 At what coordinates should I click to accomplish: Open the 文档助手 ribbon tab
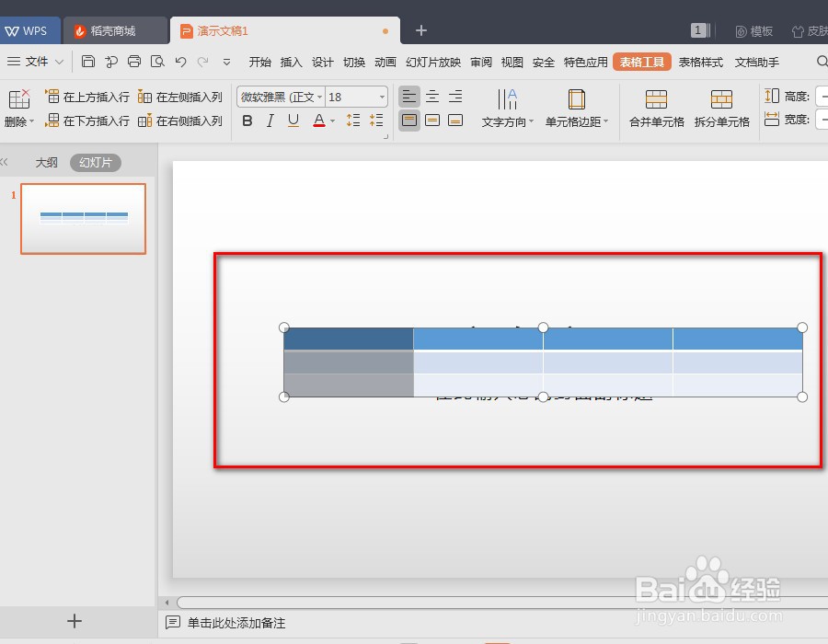click(x=757, y=63)
